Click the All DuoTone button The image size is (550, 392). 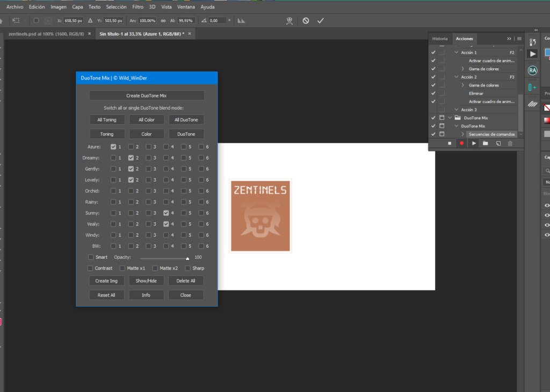[186, 120]
